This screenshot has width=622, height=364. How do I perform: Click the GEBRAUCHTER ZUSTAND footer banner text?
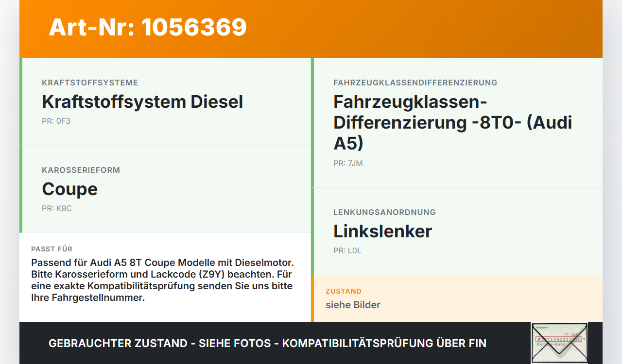(x=267, y=343)
